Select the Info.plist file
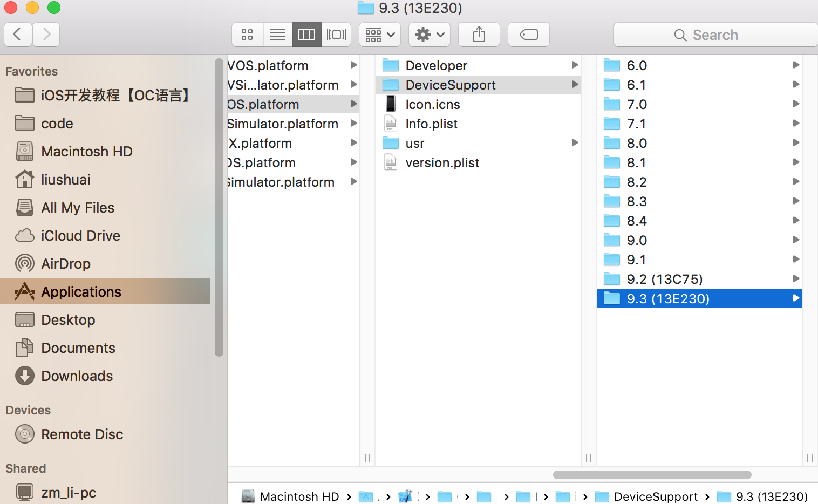 [431, 124]
